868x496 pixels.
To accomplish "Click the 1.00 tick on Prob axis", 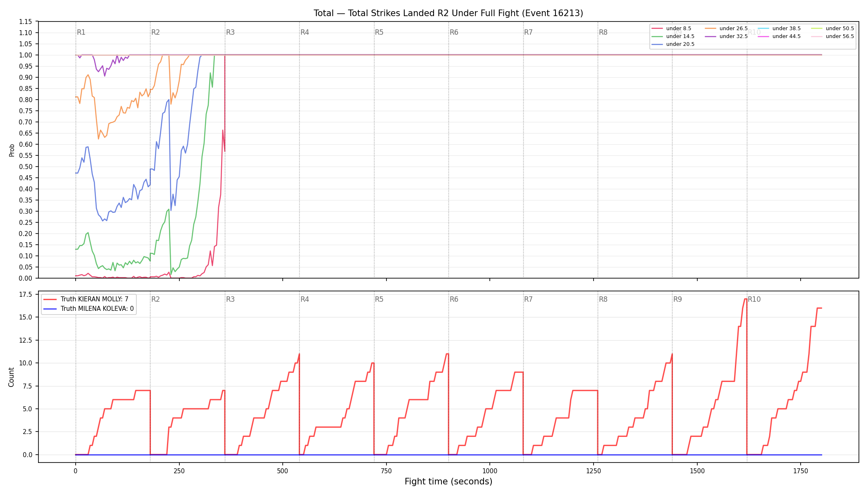I will (26, 55).
